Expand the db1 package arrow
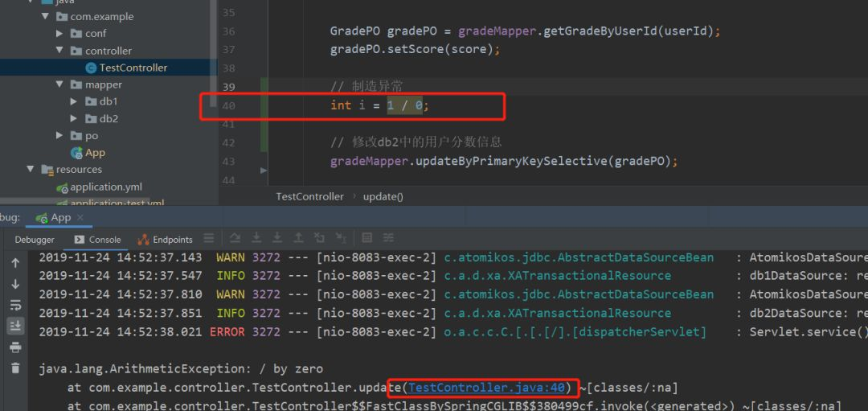Image resolution: width=868 pixels, height=411 pixels. tap(74, 101)
